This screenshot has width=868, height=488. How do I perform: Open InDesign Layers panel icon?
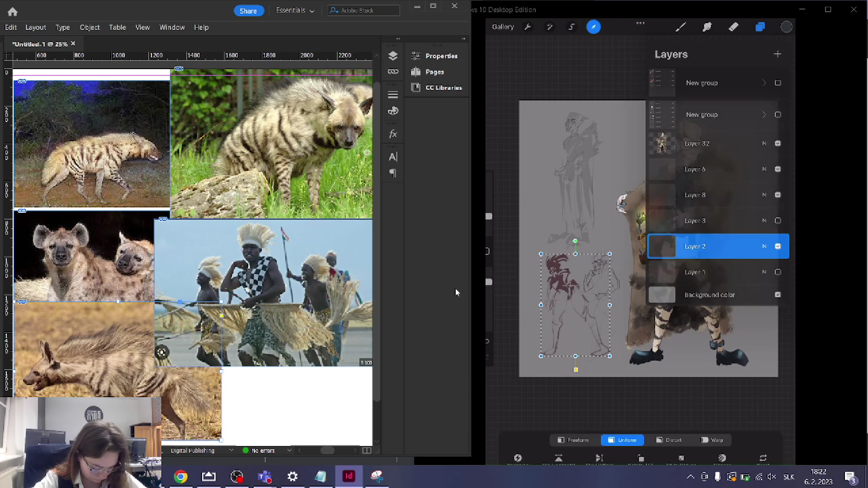coord(393,56)
